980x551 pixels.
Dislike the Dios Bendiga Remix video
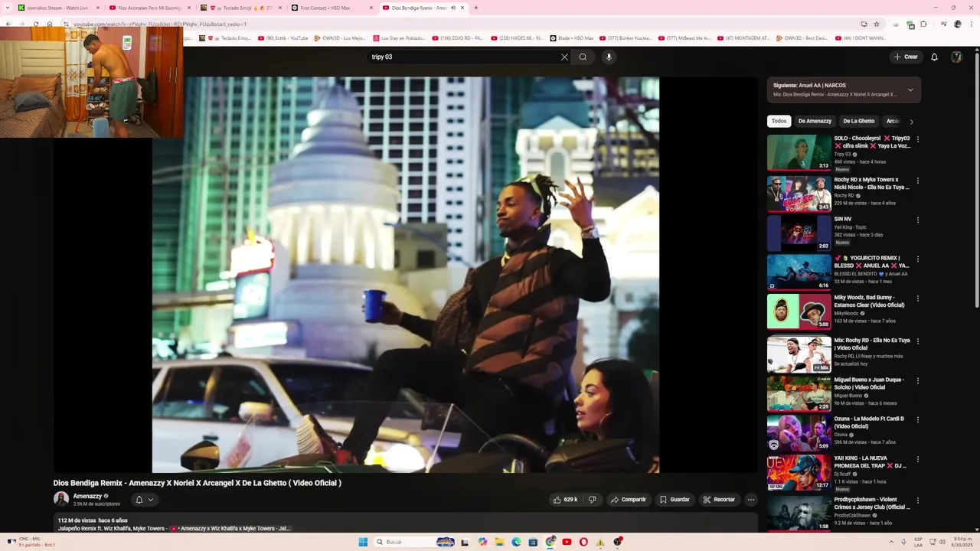click(592, 500)
